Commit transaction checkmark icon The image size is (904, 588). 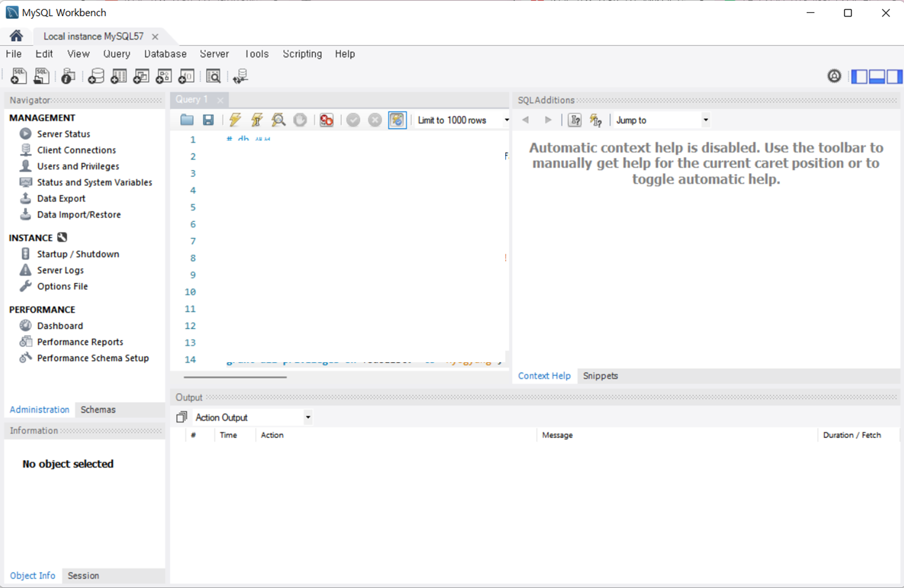[x=353, y=120]
